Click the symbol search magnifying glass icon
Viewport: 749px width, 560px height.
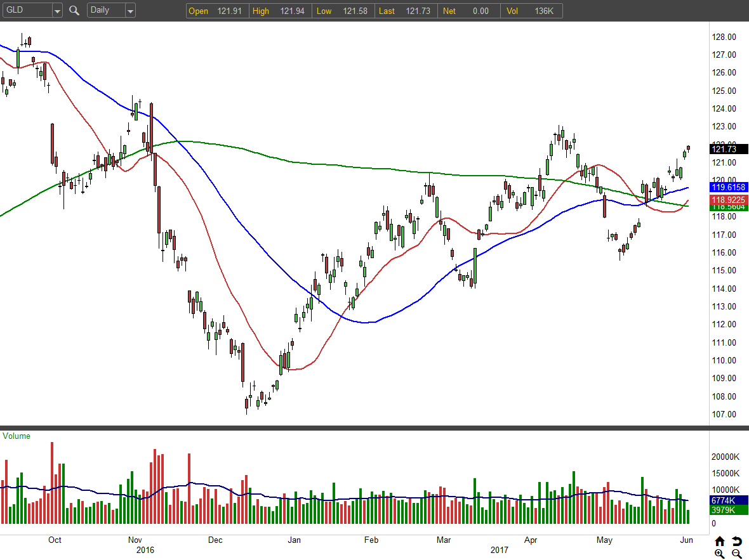74,10
